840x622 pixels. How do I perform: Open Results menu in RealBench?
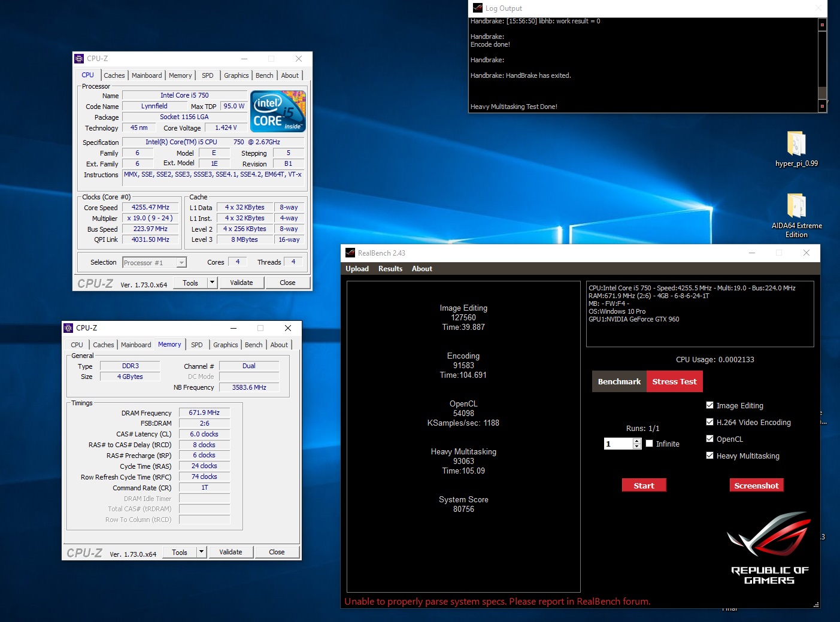pos(390,269)
